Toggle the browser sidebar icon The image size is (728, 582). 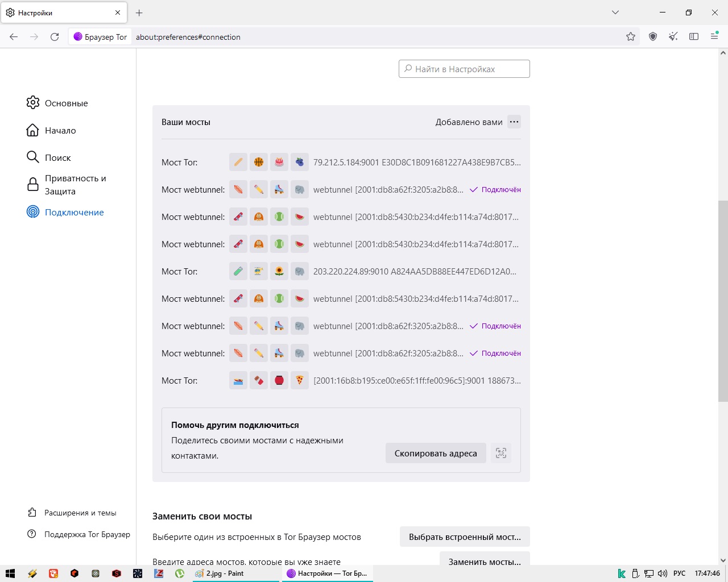click(694, 37)
